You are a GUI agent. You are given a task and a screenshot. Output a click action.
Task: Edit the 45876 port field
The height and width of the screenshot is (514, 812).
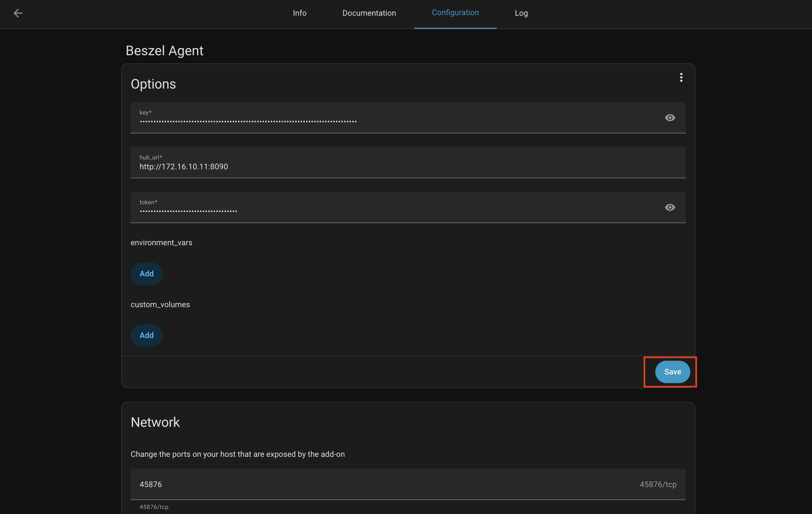point(408,484)
